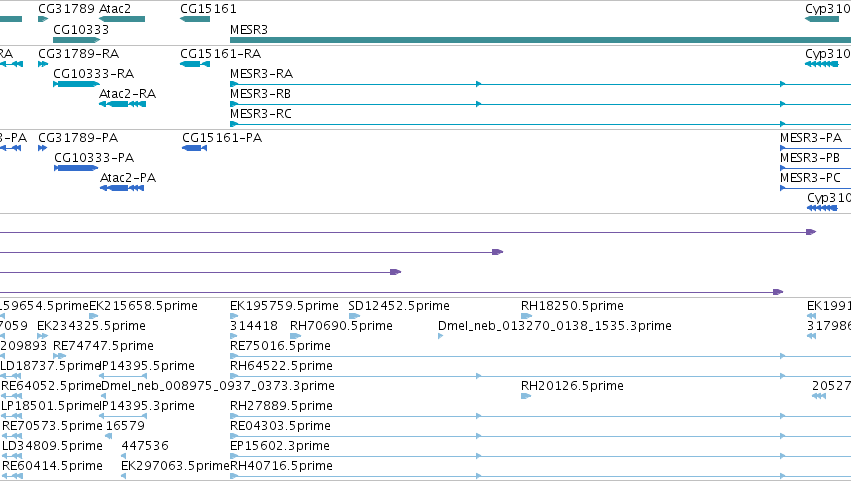
Task: Click the EK297063.5prime EST label
Action: (x=176, y=465)
